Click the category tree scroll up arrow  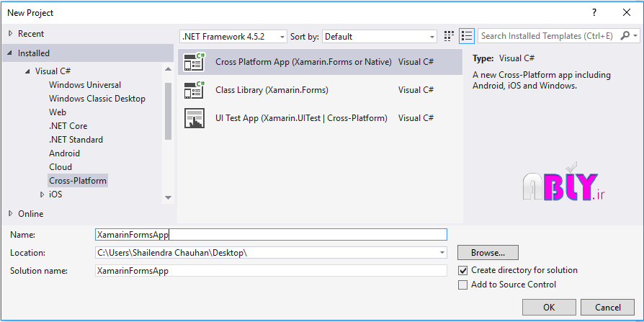tap(168, 69)
